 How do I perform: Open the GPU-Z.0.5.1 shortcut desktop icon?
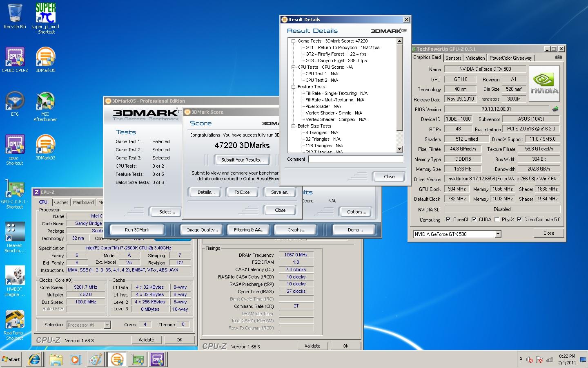15,194
